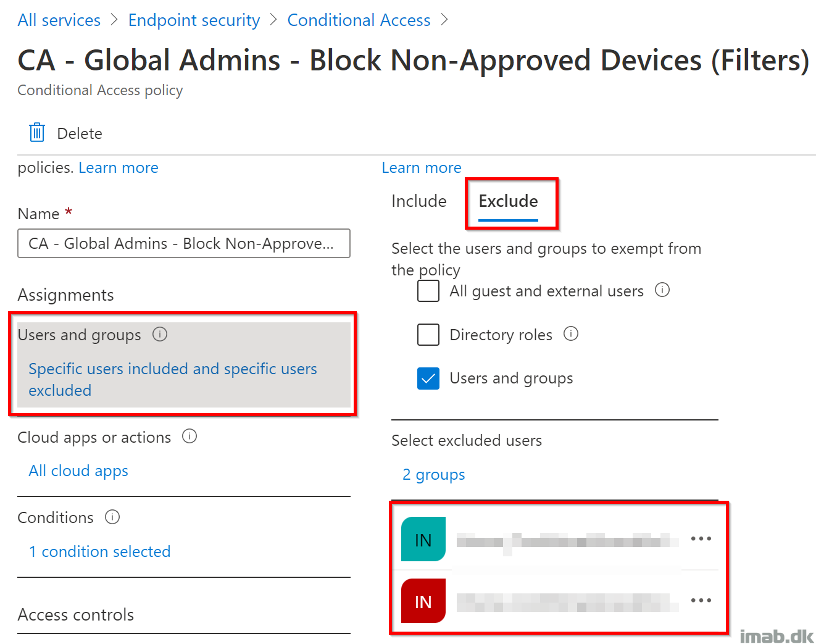Select the red IN group avatar
The image size is (816, 644).
tap(423, 601)
